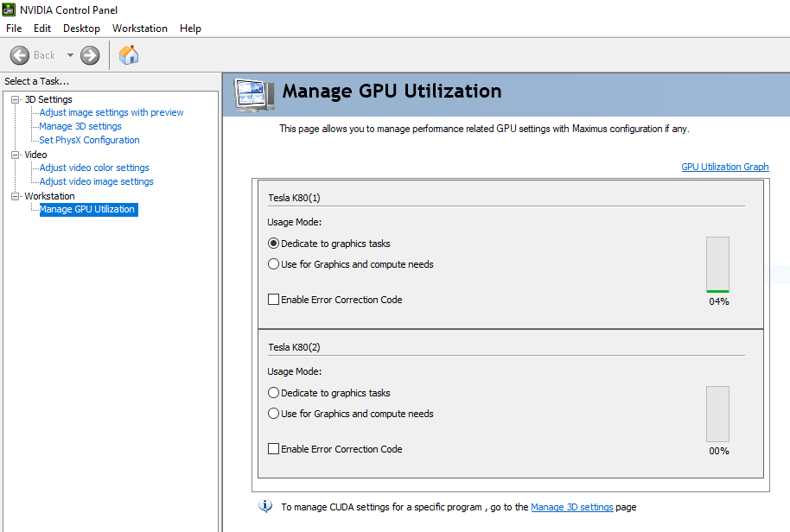Select Set PhysX Configuration in task tree
790x532 pixels.
89,140
